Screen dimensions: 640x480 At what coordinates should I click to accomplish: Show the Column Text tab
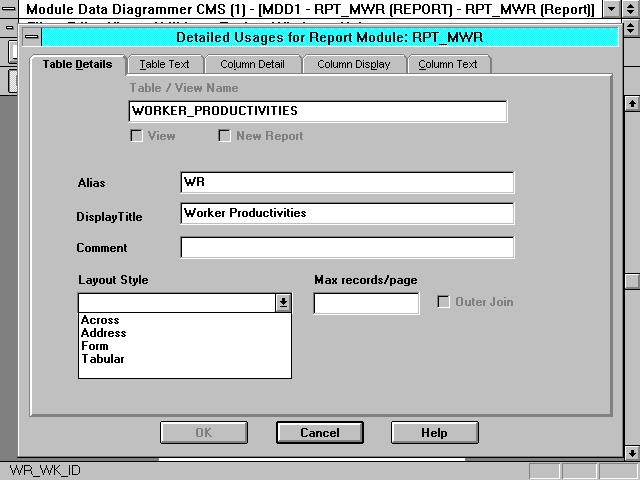[x=448, y=64]
